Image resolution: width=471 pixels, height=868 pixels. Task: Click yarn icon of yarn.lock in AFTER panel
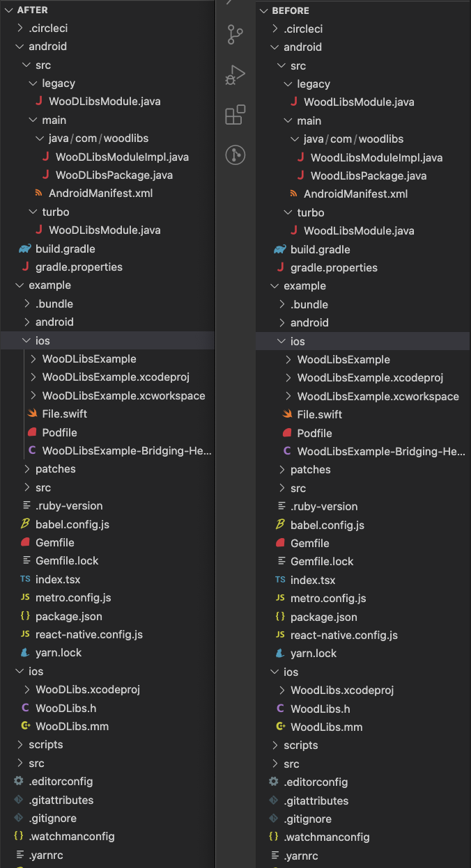(25, 652)
